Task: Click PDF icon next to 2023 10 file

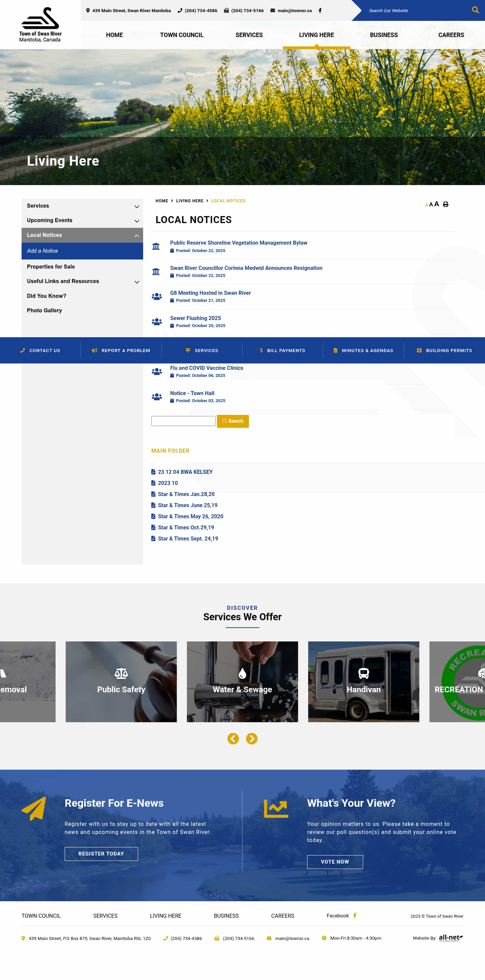Action: (153, 483)
